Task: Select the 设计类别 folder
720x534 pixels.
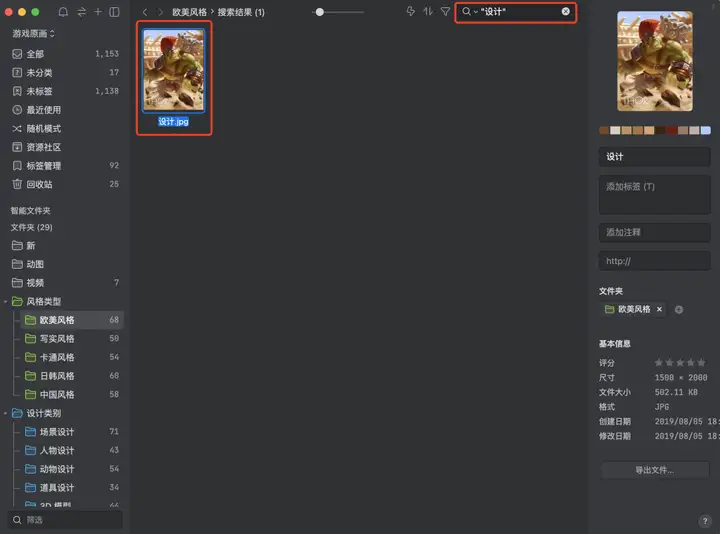Action: [x=66, y=413]
